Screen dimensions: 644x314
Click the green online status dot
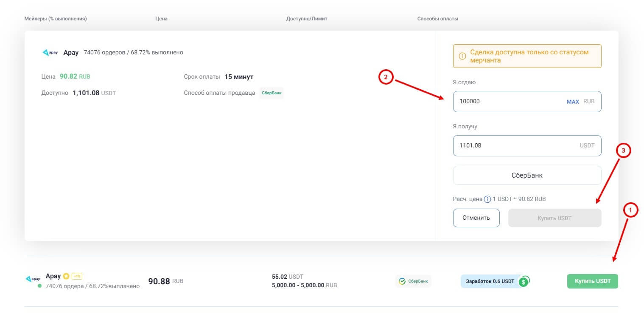pyautogui.click(x=39, y=286)
